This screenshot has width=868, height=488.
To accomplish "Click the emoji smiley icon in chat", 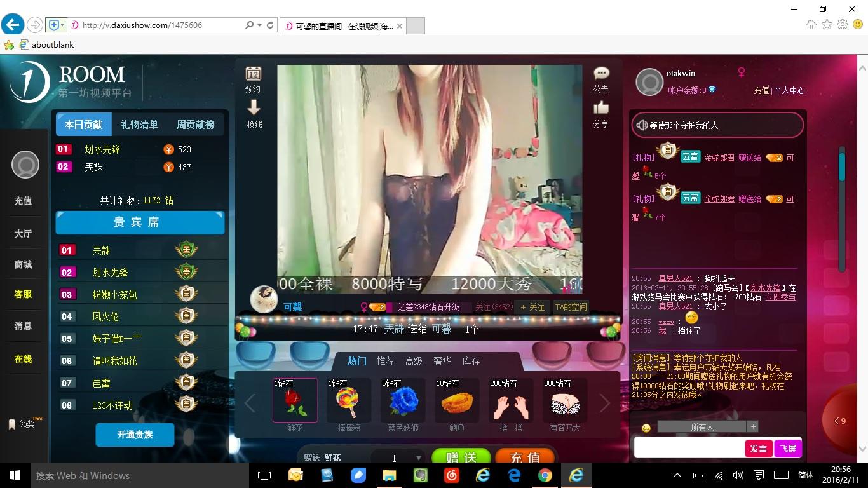I will (646, 428).
